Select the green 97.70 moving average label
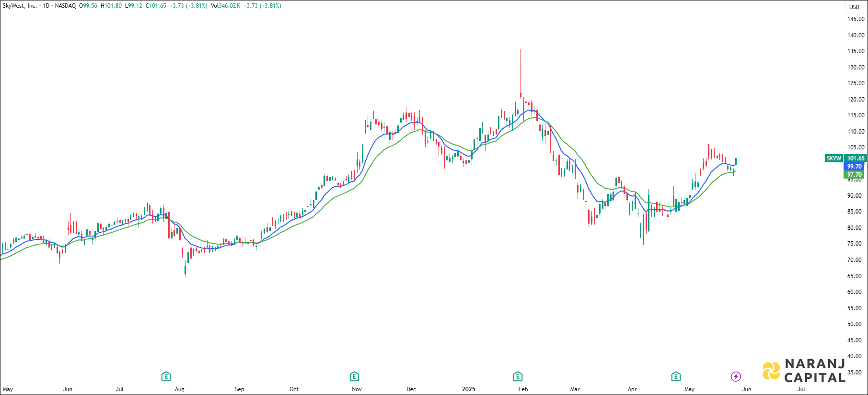The image size is (868, 395). tap(854, 175)
